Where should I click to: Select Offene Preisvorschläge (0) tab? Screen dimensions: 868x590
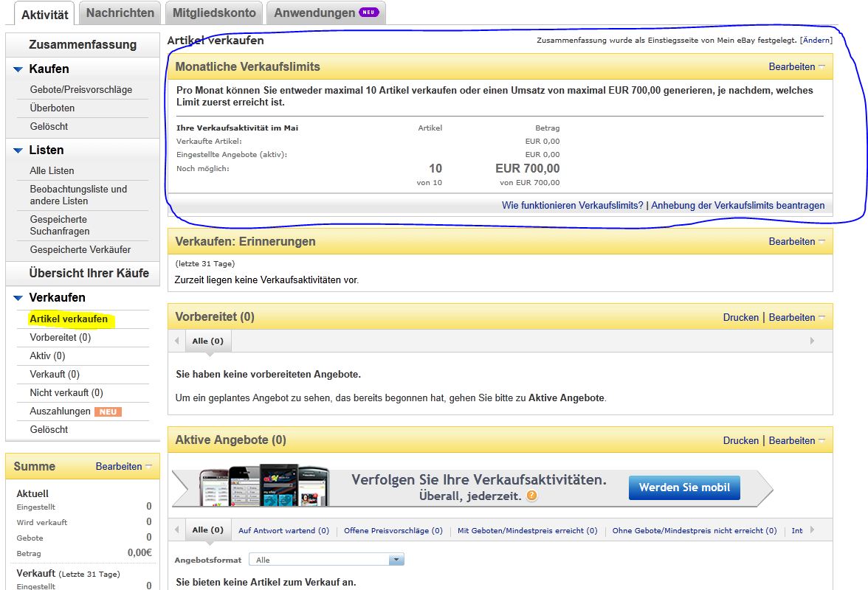coord(393,531)
